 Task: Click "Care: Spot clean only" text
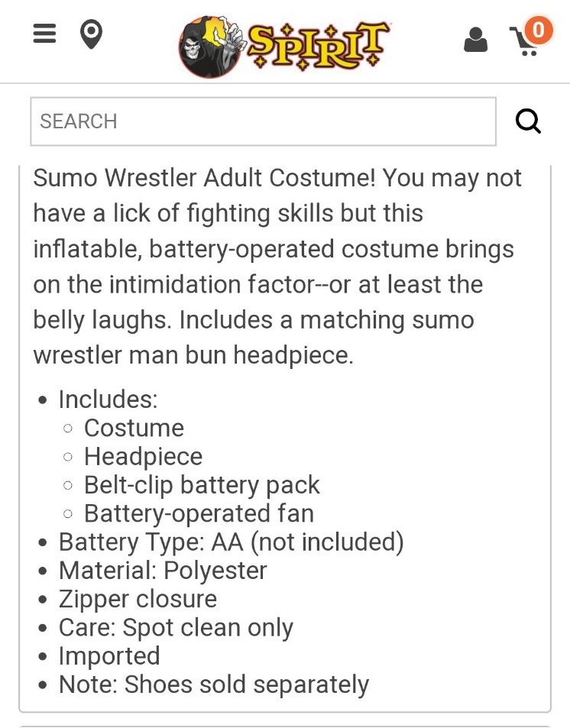point(176,628)
